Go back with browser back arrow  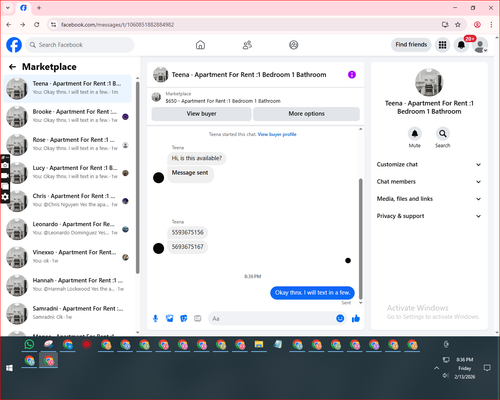coord(9,25)
